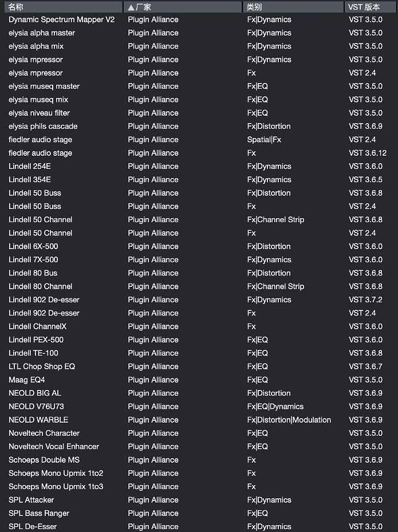Select the NEOLD BIG AL distortion plugin
The height and width of the screenshot is (532, 398).
tap(34, 393)
